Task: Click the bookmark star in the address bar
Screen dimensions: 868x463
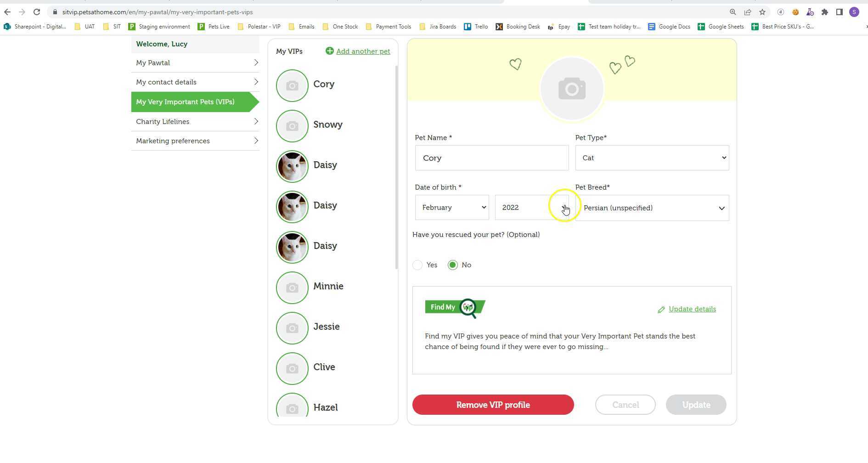Action: pos(762,12)
